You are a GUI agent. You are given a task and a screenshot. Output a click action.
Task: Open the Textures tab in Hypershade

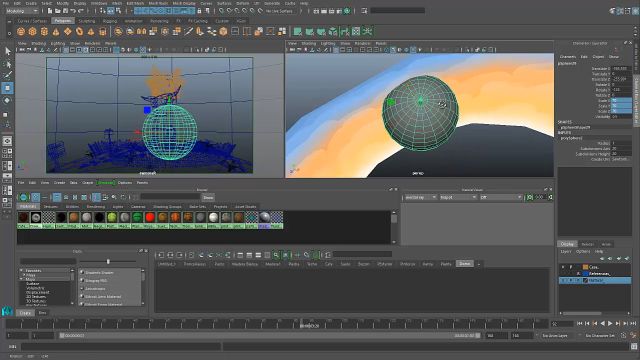[x=51, y=207]
